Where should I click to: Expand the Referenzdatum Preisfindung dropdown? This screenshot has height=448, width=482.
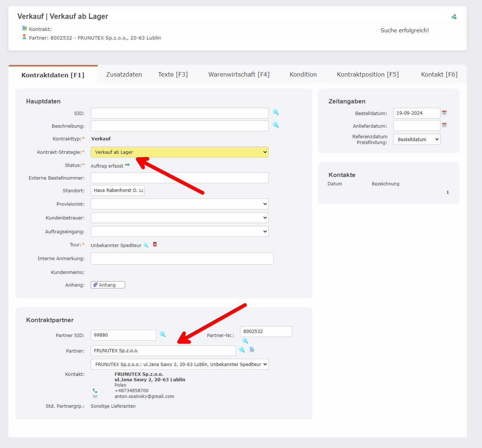coord(417,139)
